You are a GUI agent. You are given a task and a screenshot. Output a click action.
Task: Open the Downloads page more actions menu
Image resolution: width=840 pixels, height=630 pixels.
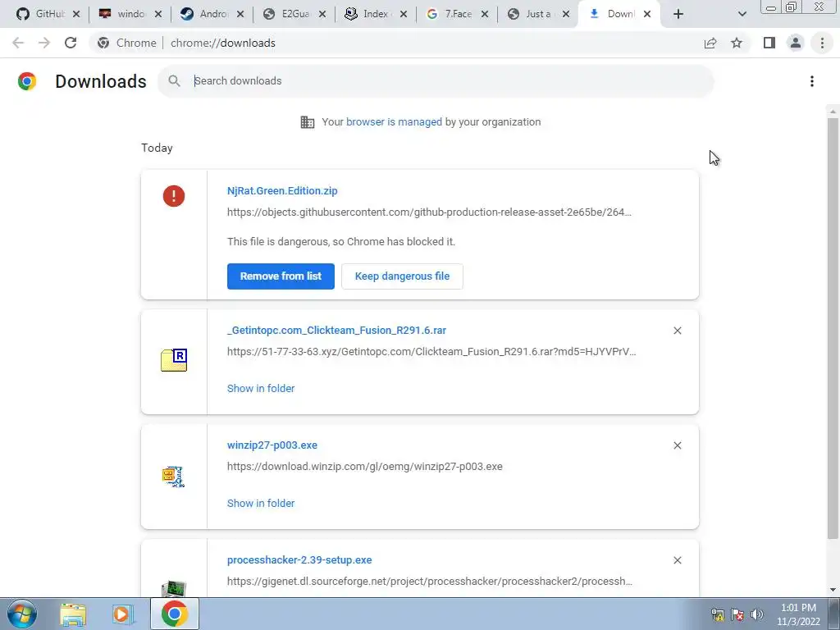coord(811,81)
